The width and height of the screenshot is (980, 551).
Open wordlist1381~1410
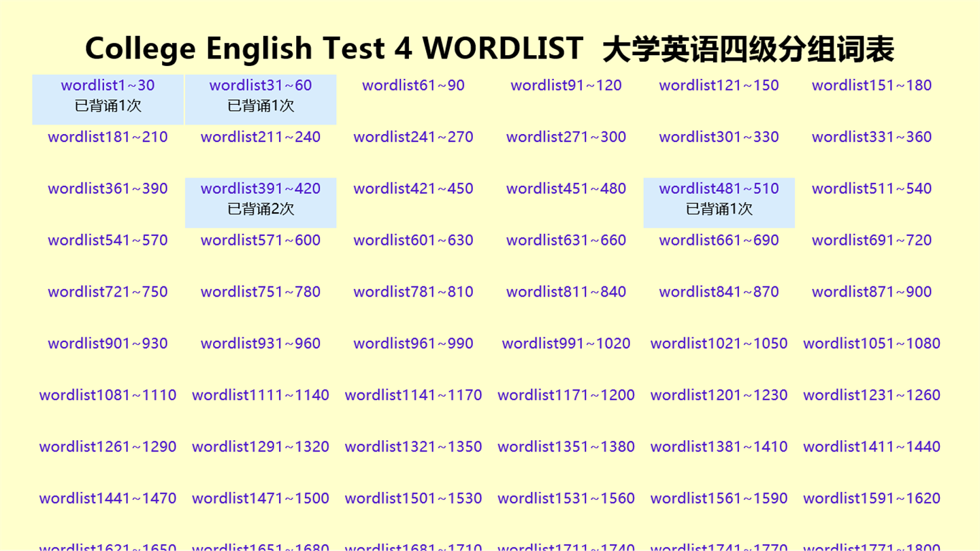coord(719,447)
